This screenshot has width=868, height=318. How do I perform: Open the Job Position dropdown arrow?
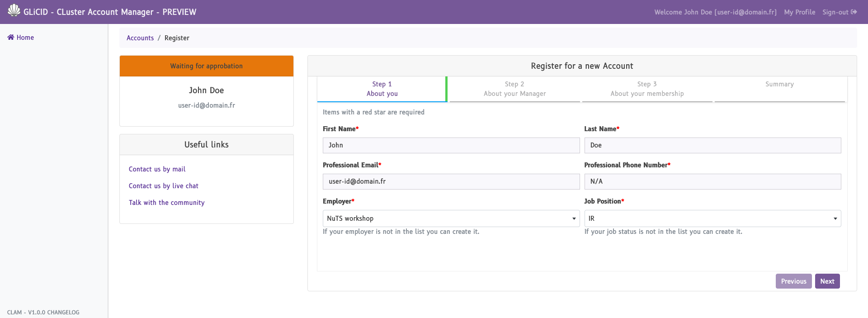pyautogui.click(x=835, y=219)
